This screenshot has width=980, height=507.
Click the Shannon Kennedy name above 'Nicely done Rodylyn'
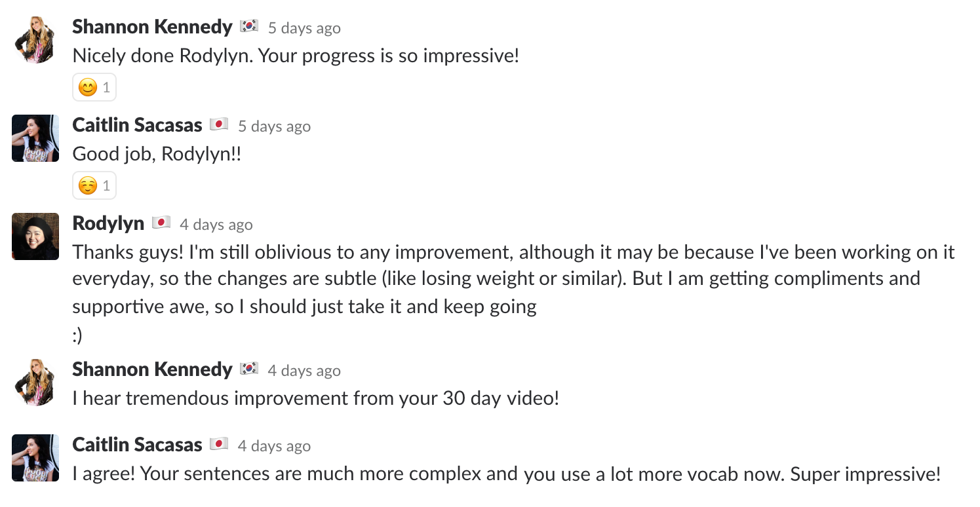coord(152,27)
